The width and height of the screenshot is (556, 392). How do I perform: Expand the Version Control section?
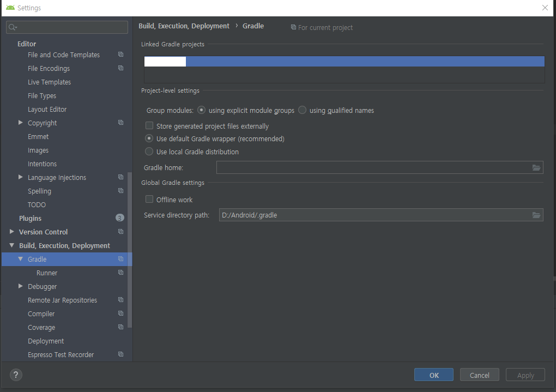(11, 231)
